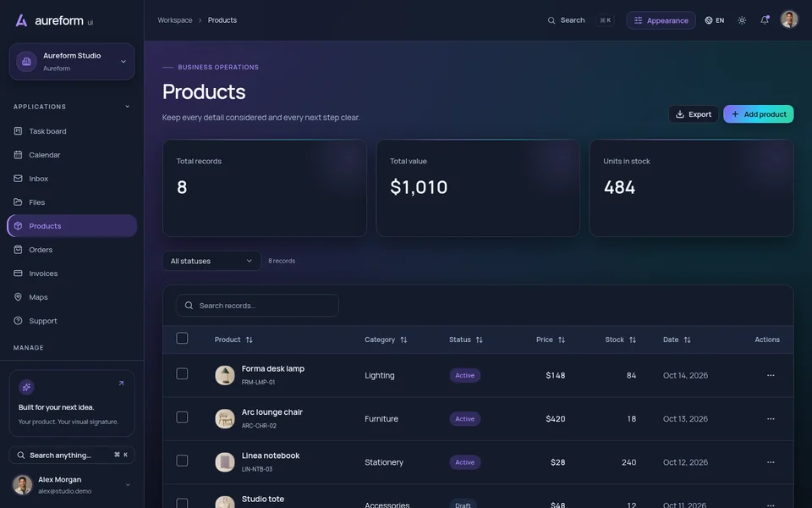Click the Oct 14, 2026 date cell

click(685, 375)
